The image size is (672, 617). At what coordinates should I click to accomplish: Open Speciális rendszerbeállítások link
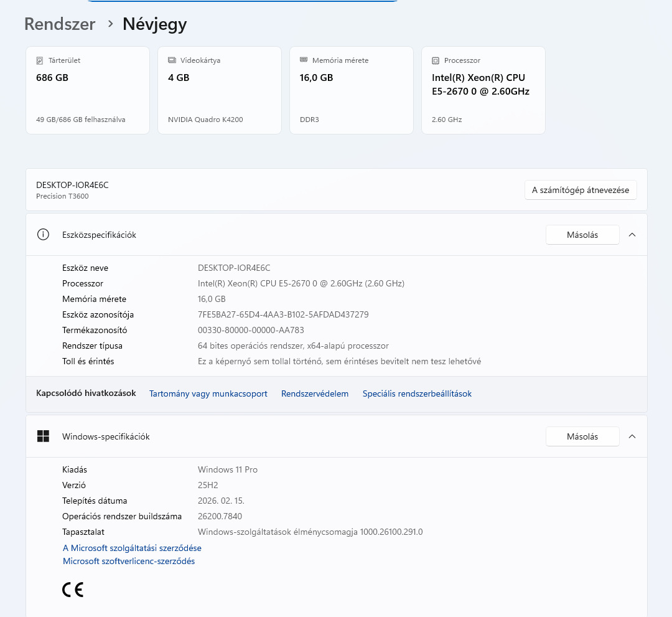point(417,393)
